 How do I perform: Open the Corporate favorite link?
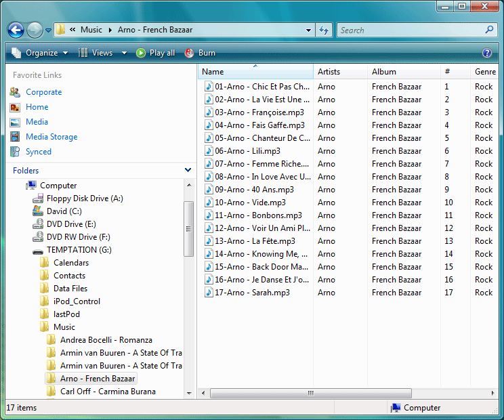[x=44, y=92]
